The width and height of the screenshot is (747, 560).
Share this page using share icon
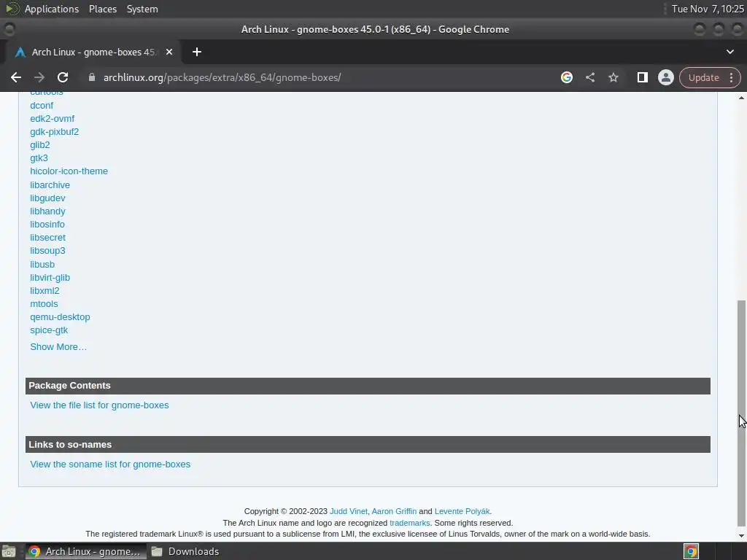589,77
